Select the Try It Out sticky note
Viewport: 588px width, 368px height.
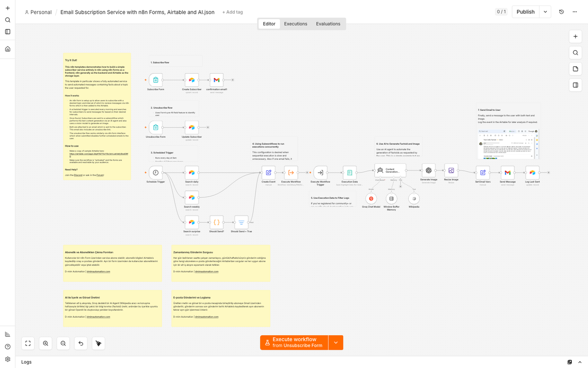tap(97, 116)
